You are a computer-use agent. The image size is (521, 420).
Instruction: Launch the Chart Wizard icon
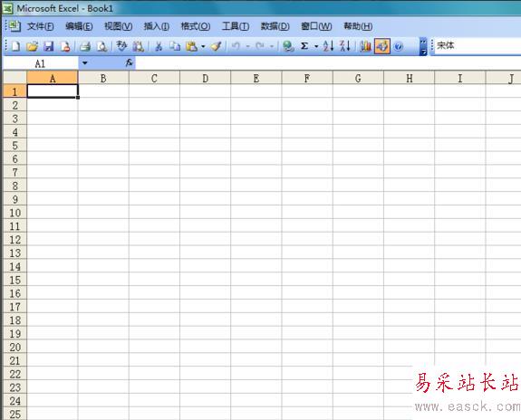pyautogui.click(x=365, y=46)
